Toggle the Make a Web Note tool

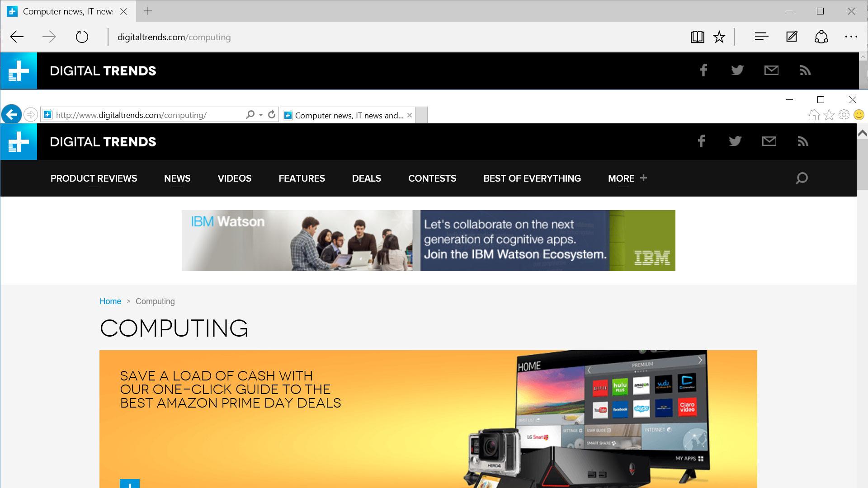792,37
